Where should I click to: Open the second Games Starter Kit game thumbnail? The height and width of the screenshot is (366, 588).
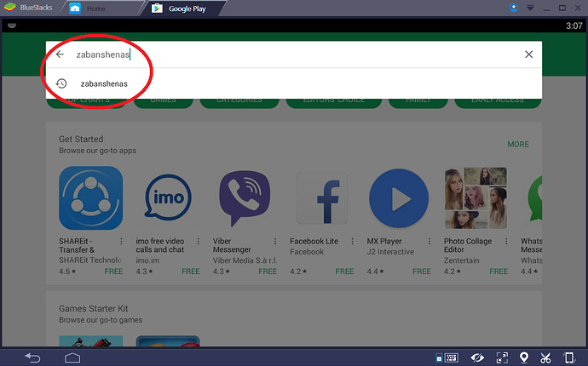point(168,340)
